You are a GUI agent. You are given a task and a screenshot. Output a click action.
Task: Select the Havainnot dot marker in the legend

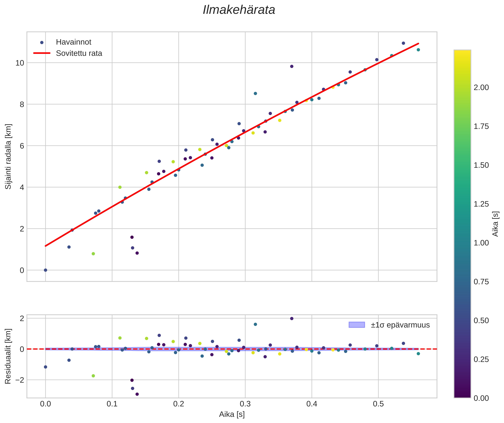click(x=42, y=42)
